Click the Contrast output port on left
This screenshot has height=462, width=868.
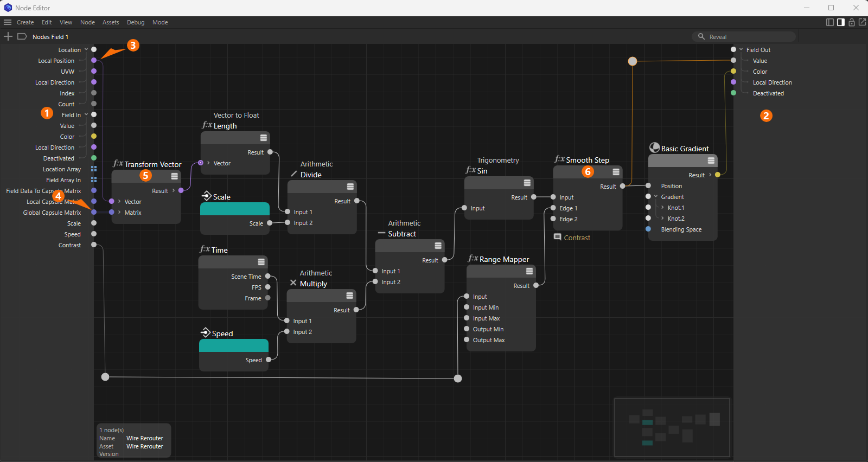tap(94, 245)
